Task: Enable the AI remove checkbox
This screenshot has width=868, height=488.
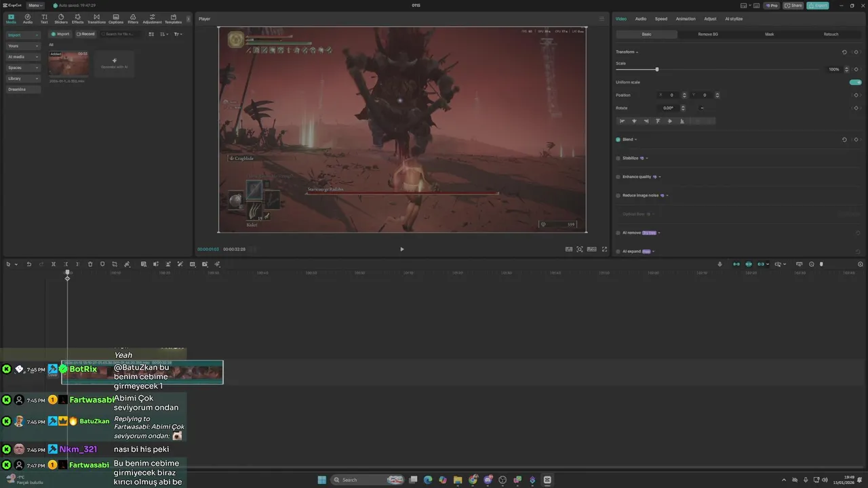Action: coord(618,232)
